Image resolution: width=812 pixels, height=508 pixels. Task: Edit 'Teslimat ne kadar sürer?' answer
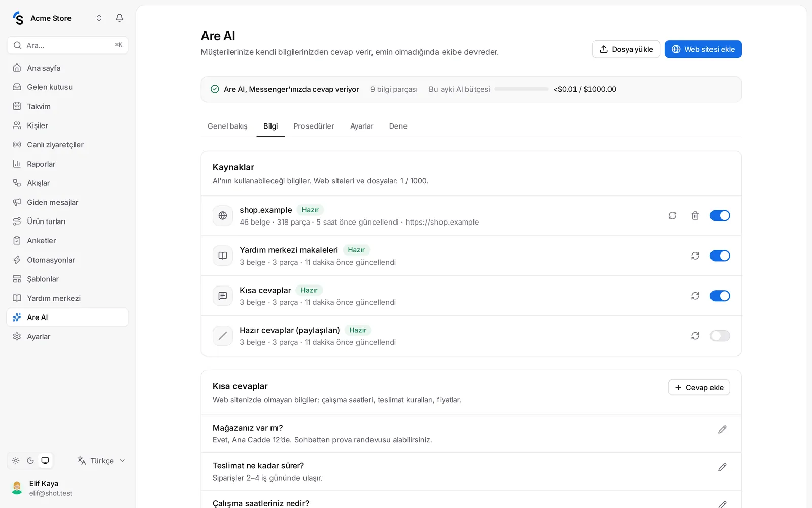pos(722,467)
